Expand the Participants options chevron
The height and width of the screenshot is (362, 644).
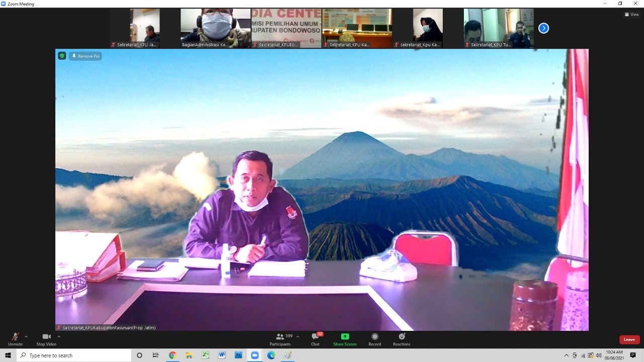(298, 336)
